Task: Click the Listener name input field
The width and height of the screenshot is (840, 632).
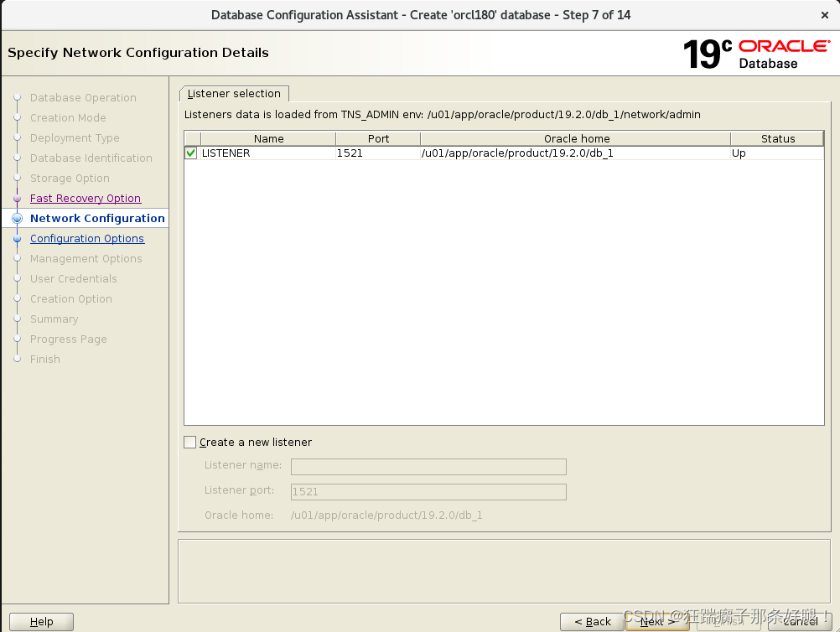Action: (x=428, y=467)
